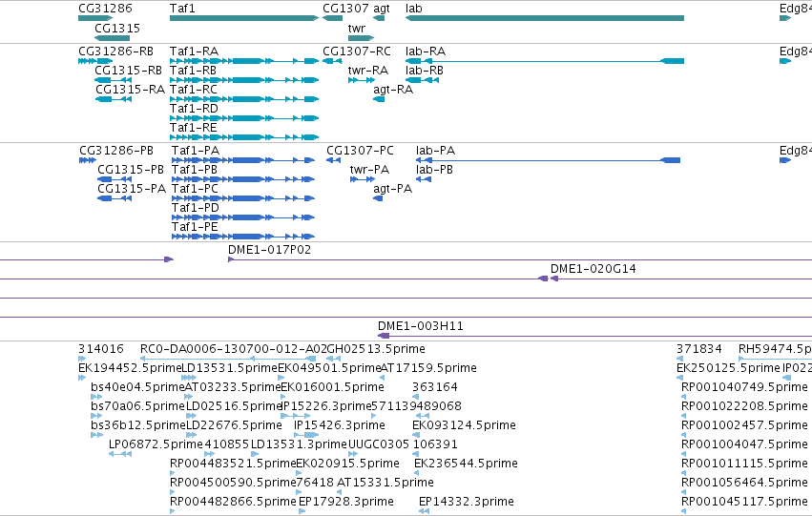Select EST bs36b12.5prime
The image size is (812, 516).
coord(96,435)
